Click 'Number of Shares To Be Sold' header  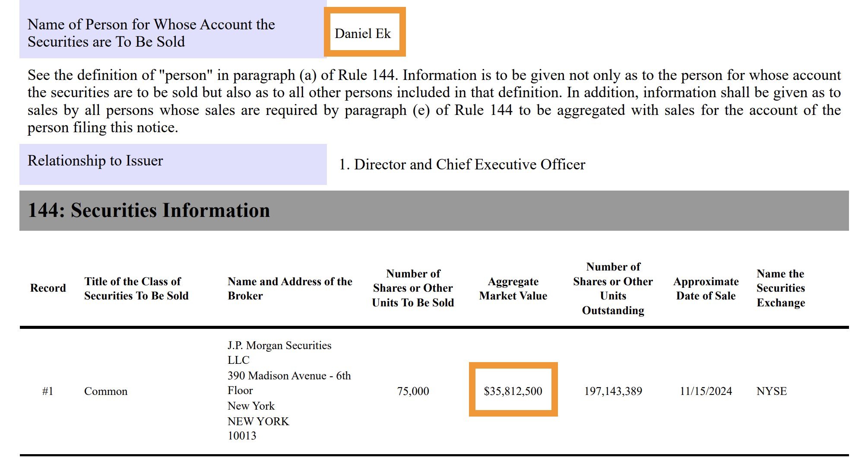[413, 288]
